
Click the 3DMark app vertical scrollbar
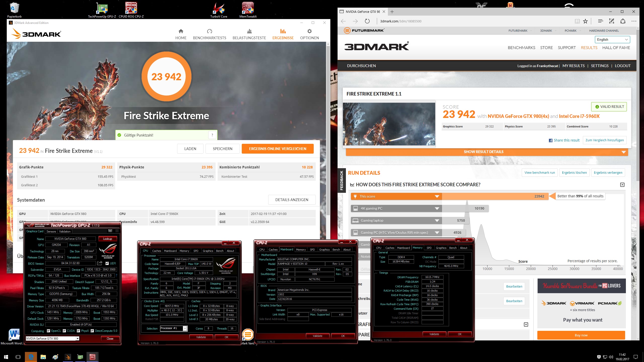[328, 131]
